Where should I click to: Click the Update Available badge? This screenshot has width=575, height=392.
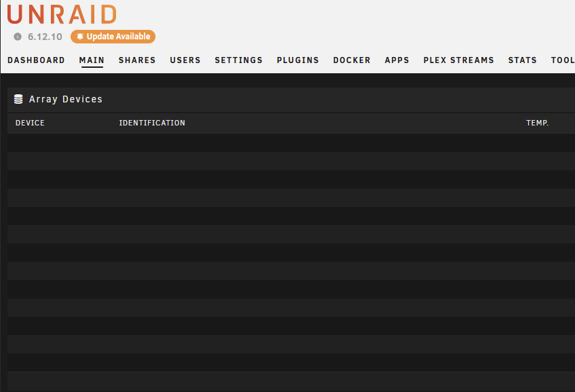point(113,37)
